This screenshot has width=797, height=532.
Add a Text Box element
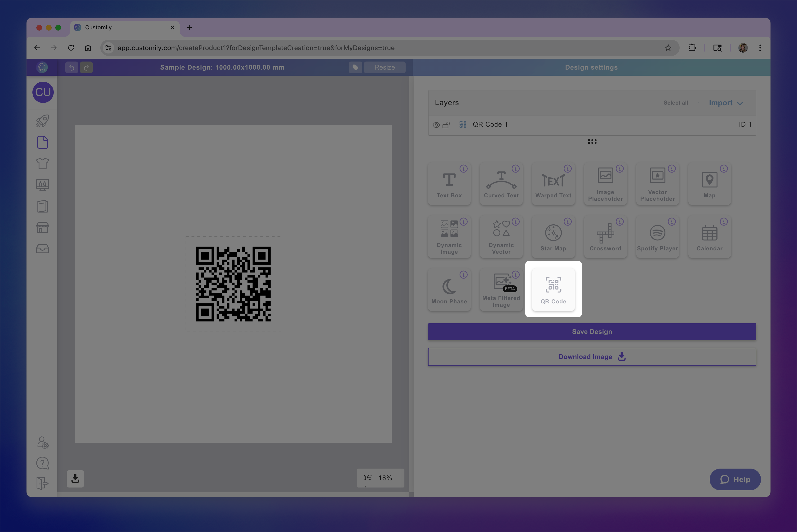(x=449, y=184)
